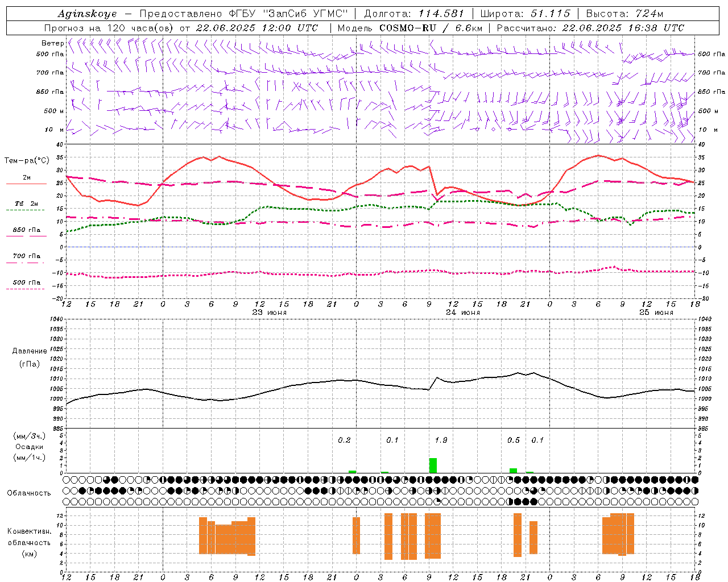The height and width of the screenshot is (582, 728).
Task: Click the Конвективн. convective cloud label
Action: (29, 531)
